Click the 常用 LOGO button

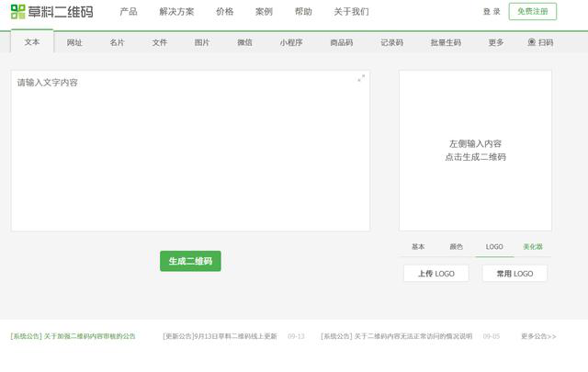[x=514, y=274]
